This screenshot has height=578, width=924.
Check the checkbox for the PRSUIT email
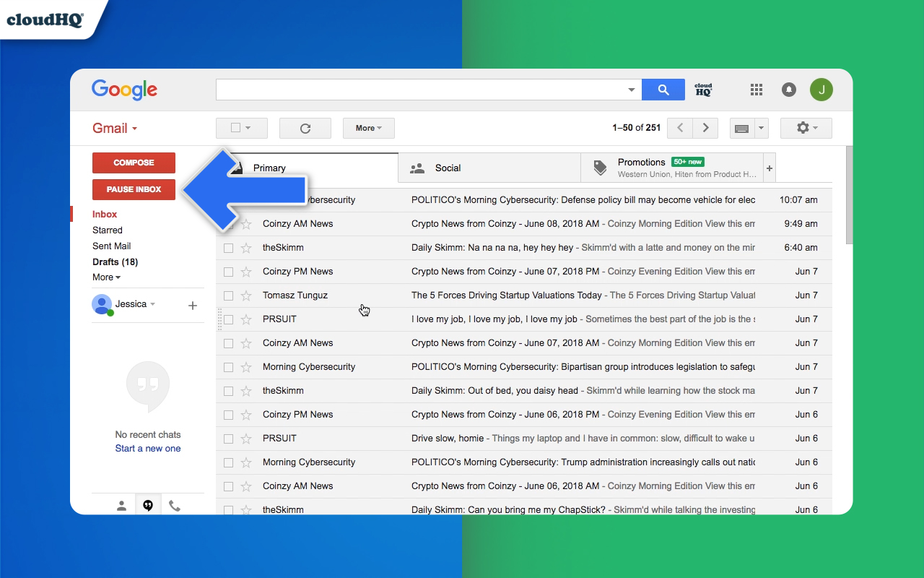click(x=229, y=319)
